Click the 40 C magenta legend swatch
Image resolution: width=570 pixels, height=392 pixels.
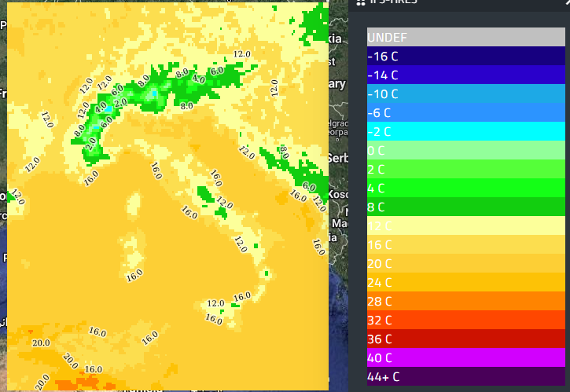[x=465, y=357]
